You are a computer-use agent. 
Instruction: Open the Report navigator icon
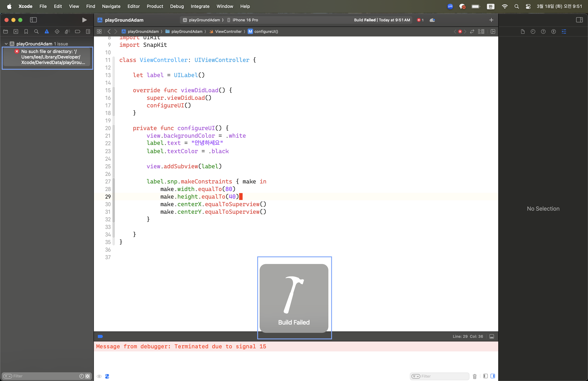tap(88, 31)
